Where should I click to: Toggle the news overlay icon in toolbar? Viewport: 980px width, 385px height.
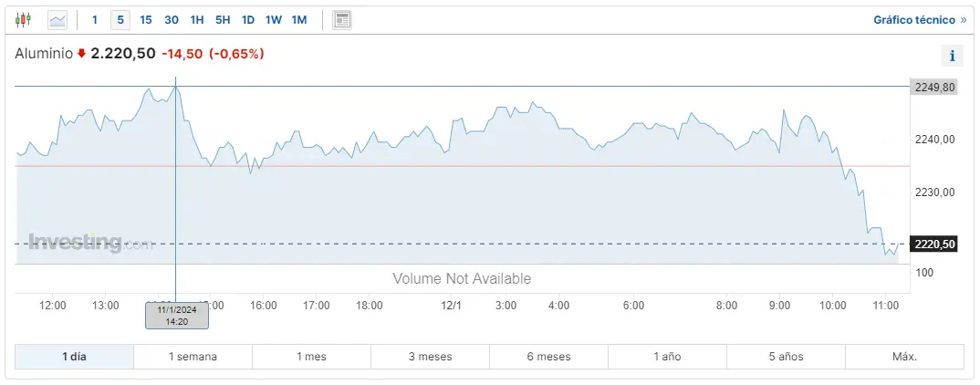(x=342, y=19)
